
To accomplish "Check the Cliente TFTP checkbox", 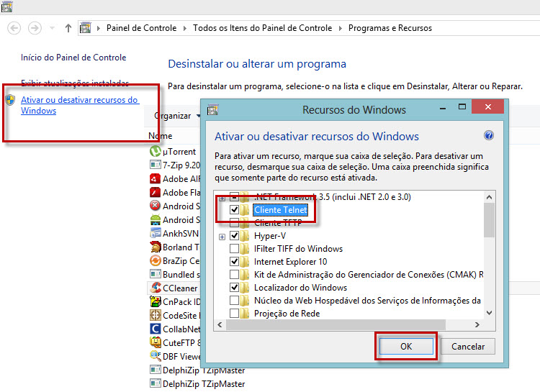I will pyautogui.click(x=235, y=223).
